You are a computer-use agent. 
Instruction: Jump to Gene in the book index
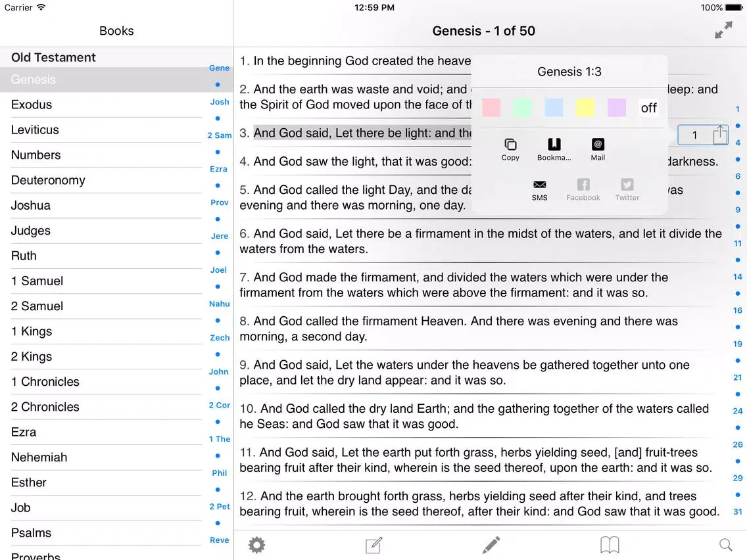(219, 68)
